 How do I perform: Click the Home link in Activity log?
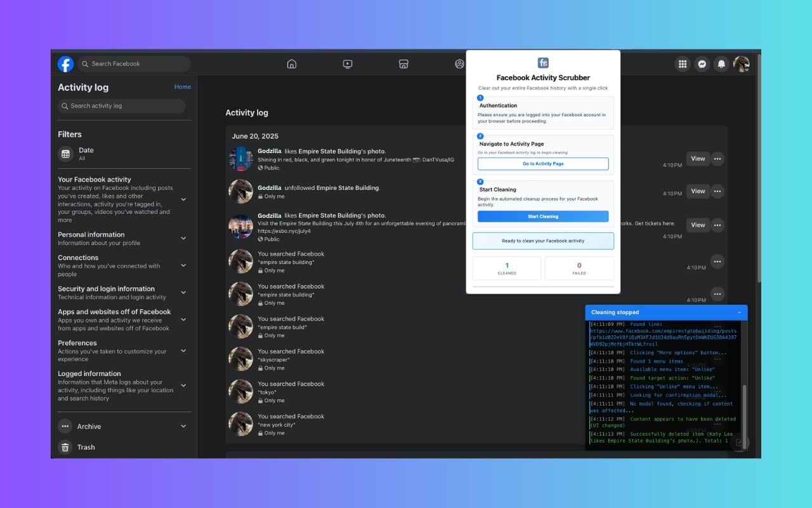[x=183, y=87]
